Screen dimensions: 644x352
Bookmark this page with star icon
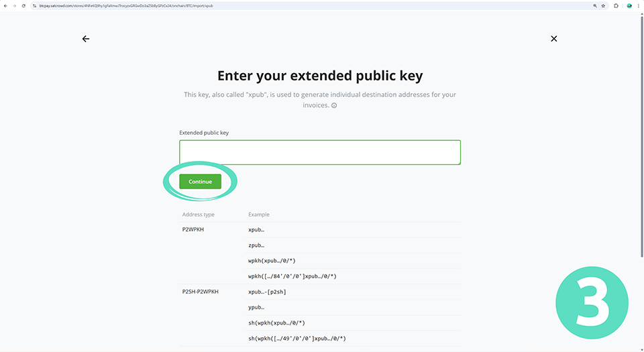pos(603,5)
